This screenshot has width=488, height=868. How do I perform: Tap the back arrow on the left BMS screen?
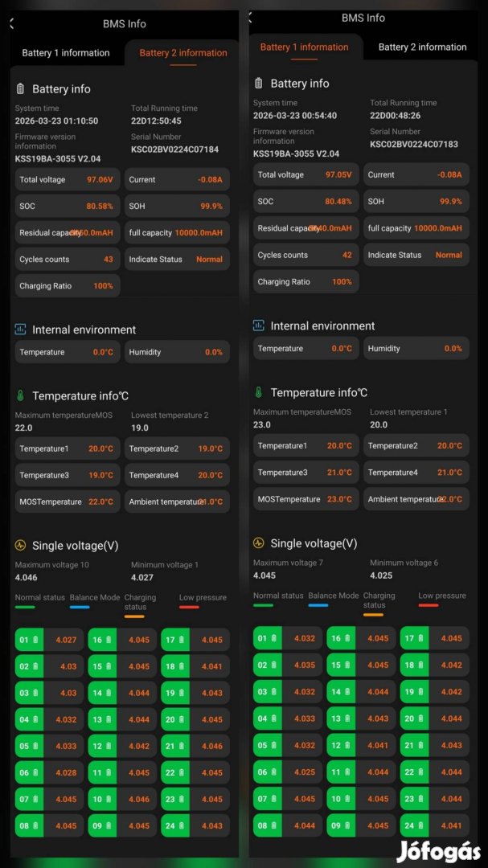[11, 24]
